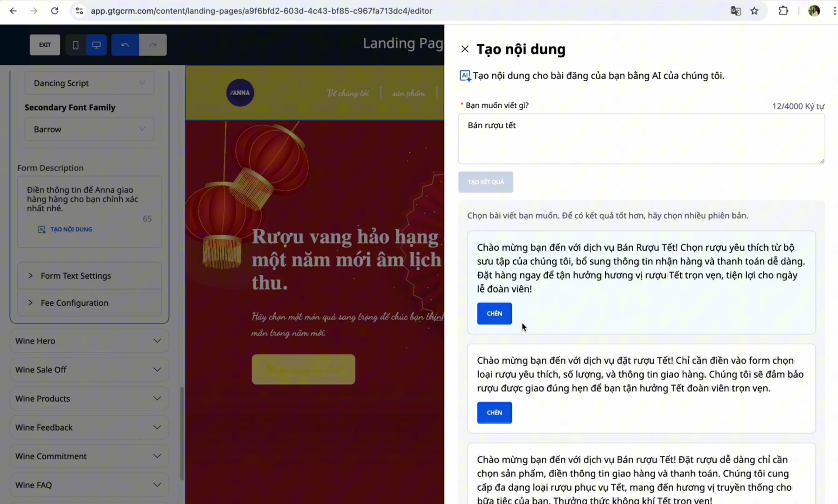Close the Tạo nội dung panel
838x504 pixels.
click(x=464, y=49)
